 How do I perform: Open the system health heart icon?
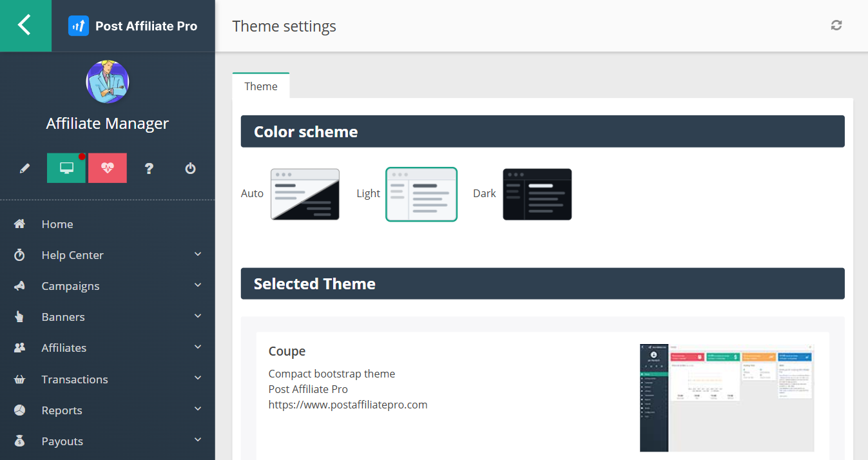tap(107, 168)
